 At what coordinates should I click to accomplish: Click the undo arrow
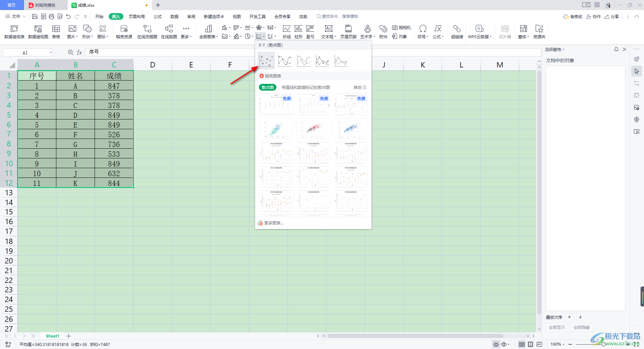pyautogui.click(x=68, y=16)
